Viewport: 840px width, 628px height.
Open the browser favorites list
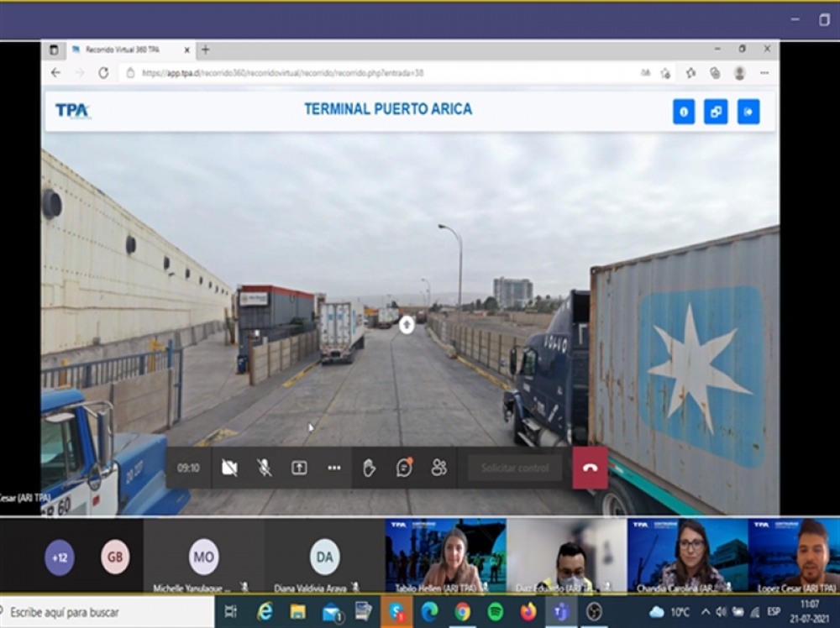tap(690, 73)
